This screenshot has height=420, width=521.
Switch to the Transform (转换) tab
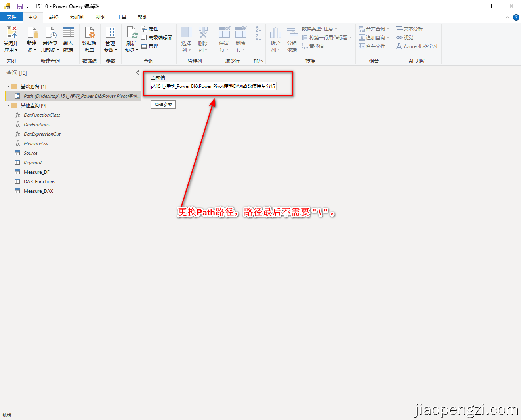pyautogui.click(x=54, y=17)
